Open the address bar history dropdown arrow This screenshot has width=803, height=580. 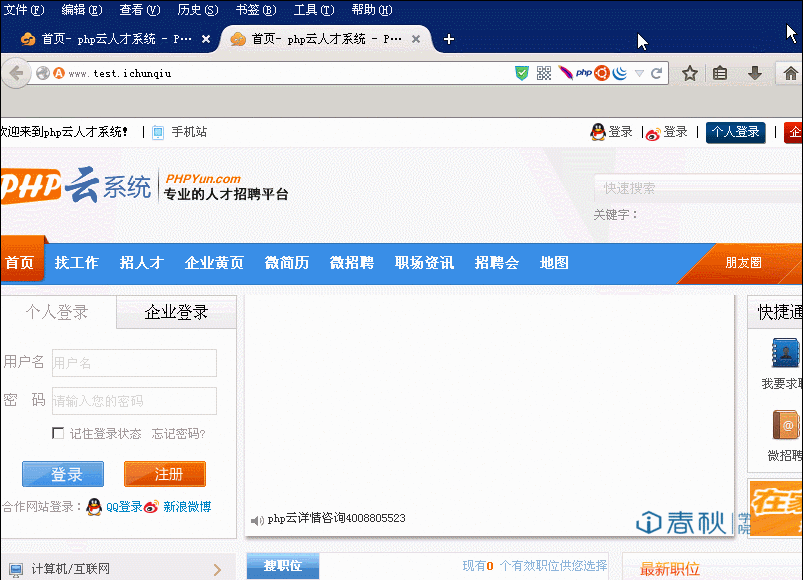[x=639, y=73]
